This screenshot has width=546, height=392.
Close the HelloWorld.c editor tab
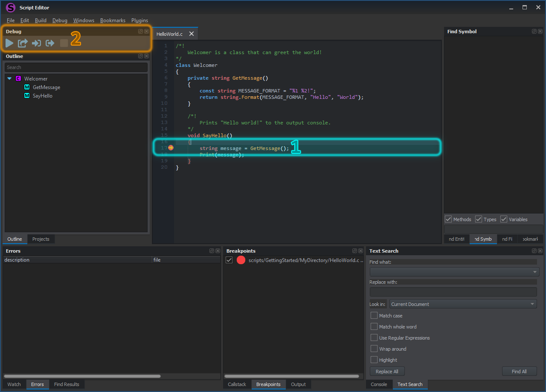click(x=192, y=34)
